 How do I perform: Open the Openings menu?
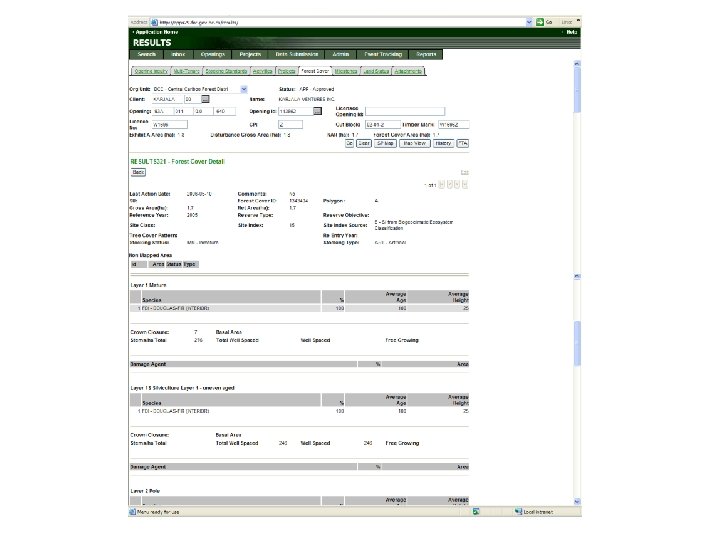tap(213, 54)
